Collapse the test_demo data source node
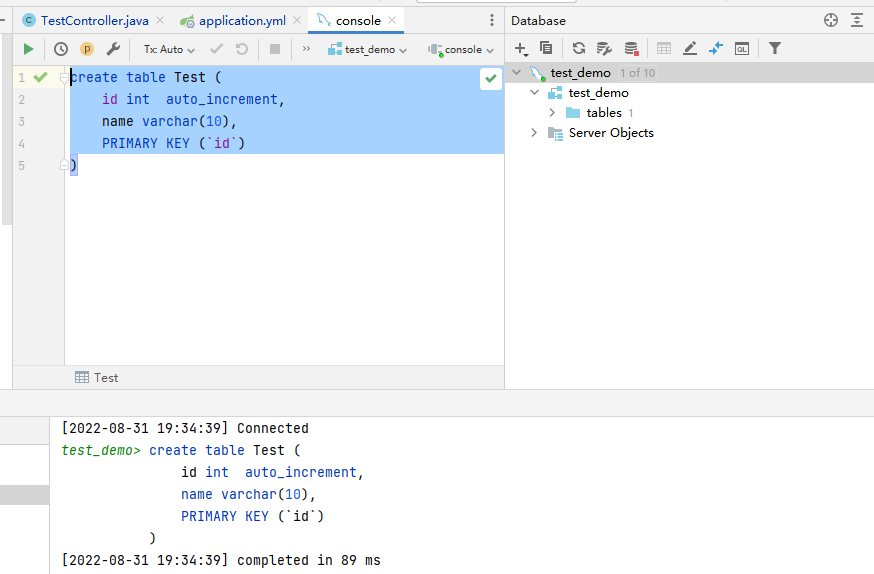Screen dimensions: 874x574 pos(517,72)
